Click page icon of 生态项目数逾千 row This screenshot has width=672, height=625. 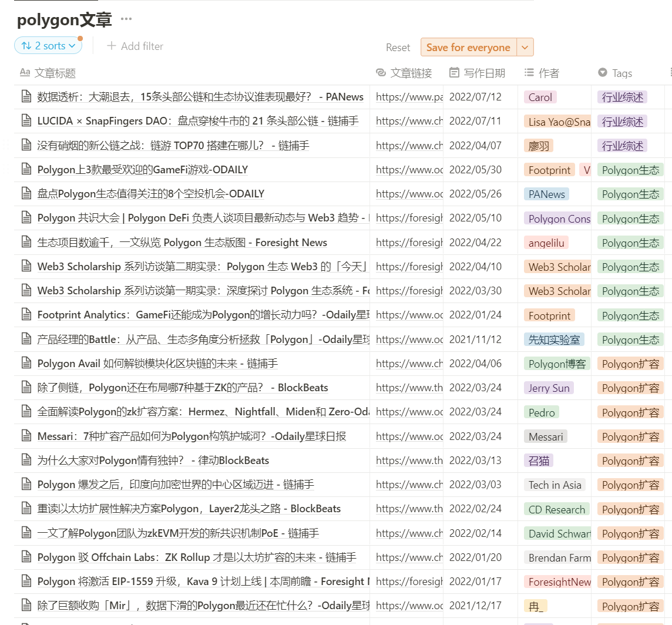pyautogui.click(x=26, y=242)
